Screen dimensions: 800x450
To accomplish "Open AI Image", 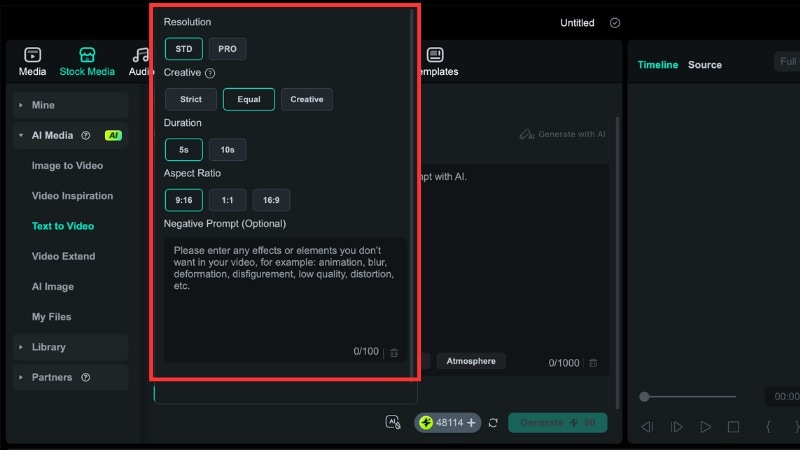I will (x=53, y=287).
